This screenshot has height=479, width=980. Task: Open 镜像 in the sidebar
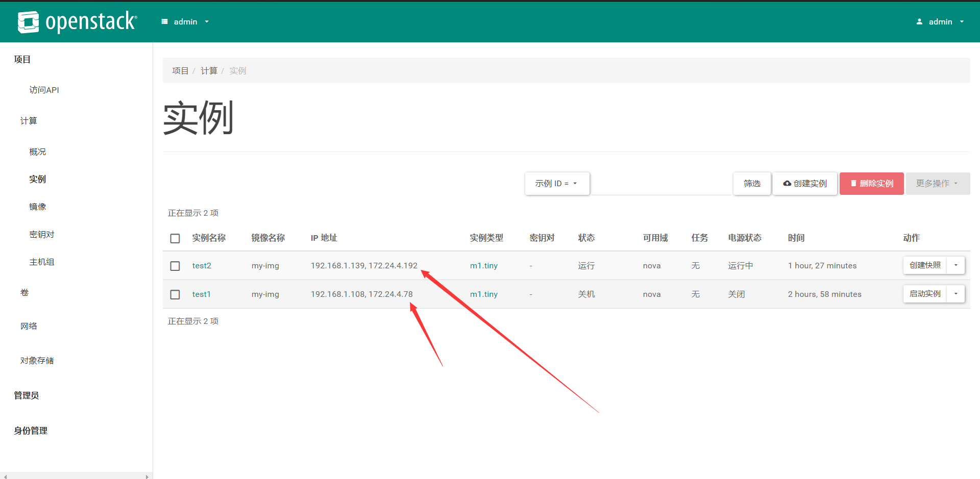[38, 207]
